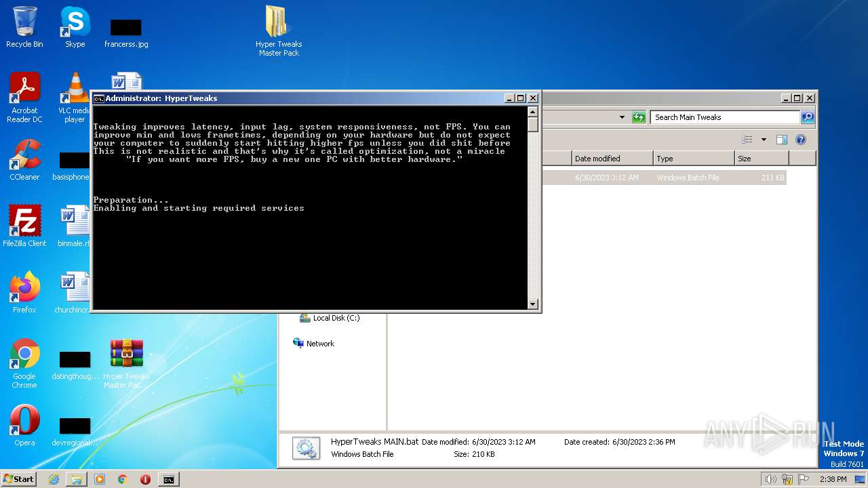This screenshot has width=868, height=488.
Task: Open the Hyper Tweaks Master Pack folder
Action: [x=279, y=31]
